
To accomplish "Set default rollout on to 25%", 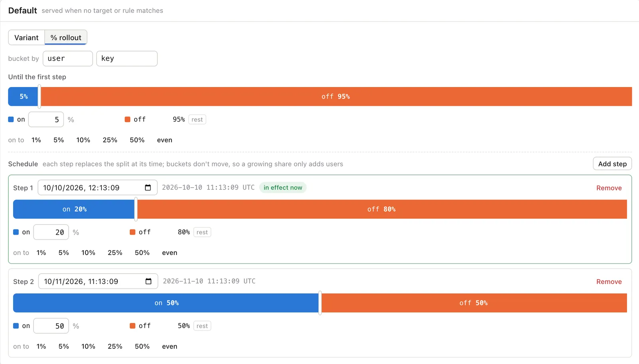I will (x=110, y=140).
